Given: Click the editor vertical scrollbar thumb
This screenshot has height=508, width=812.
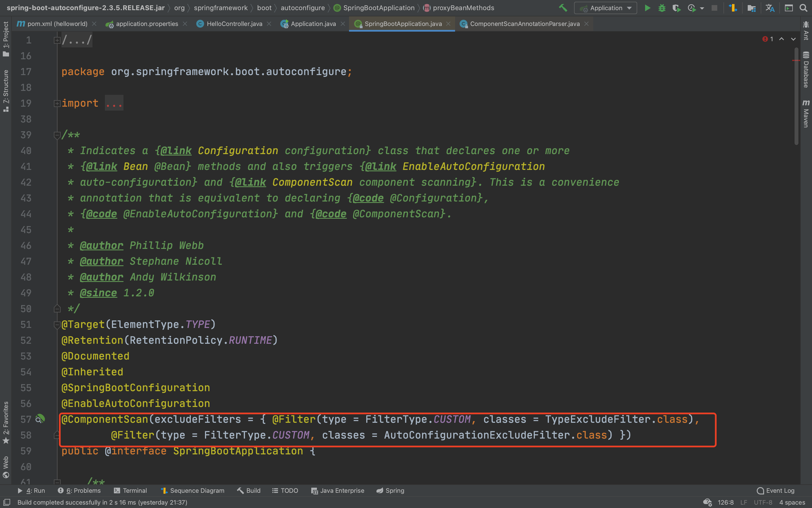Looking at the screenshot, I should [796, 97].
